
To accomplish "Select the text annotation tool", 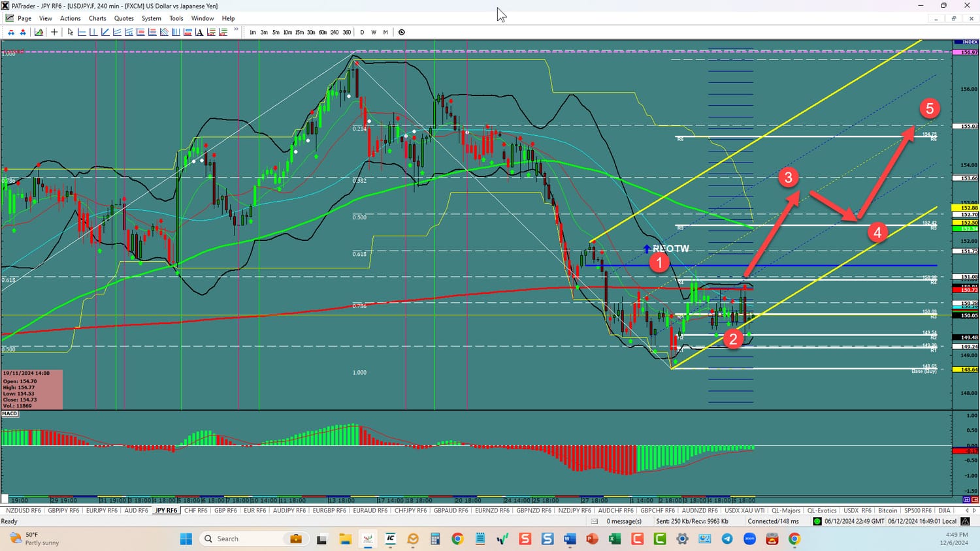I will coord(199,32).
